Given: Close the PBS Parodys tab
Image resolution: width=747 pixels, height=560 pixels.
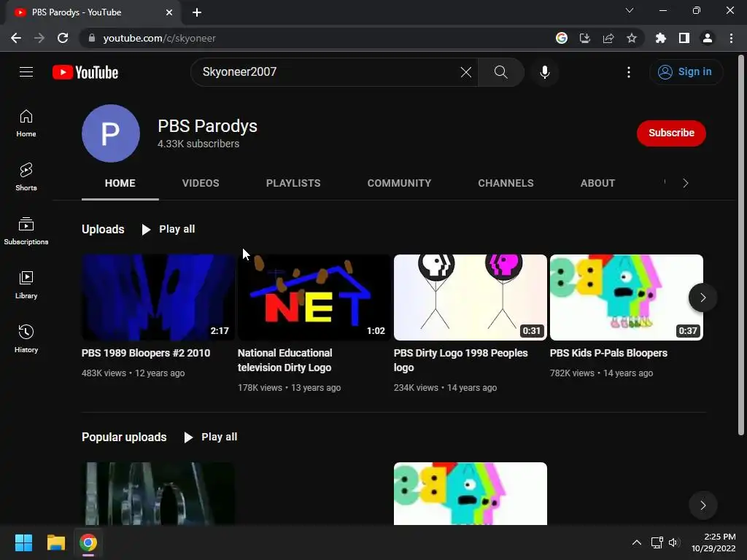Looking at the screenshot, I should (169, 12).
